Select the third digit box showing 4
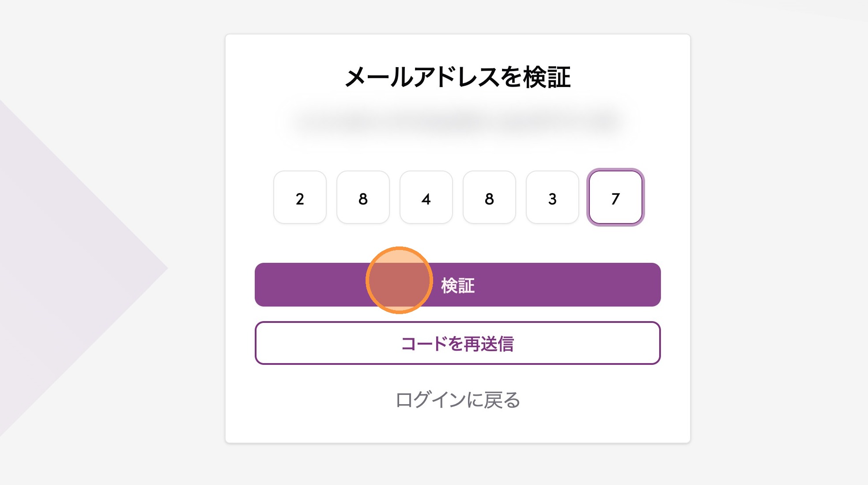868x485 pixels. tap(426, 197)
